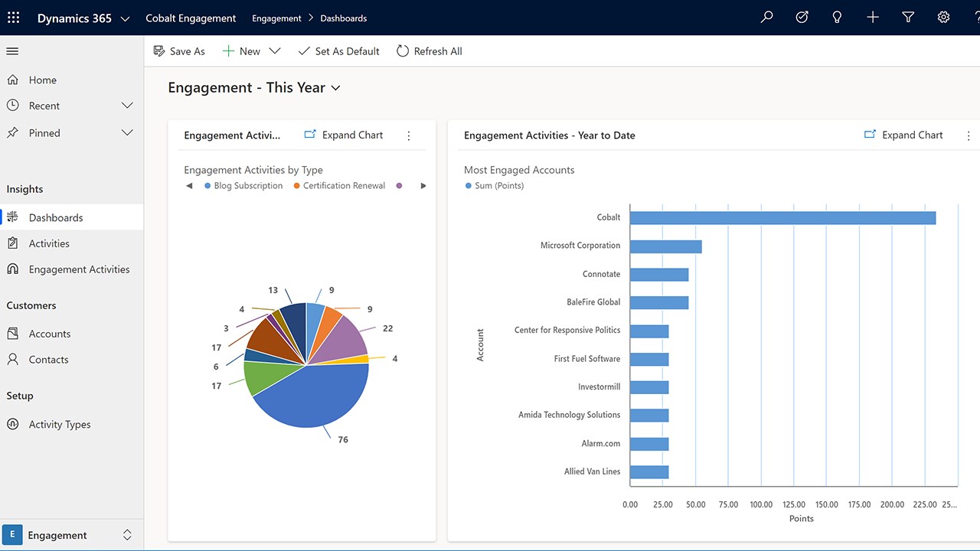Click Expand Chart on Year to Date
The width and height of the screenshot is (980, 551).
point(903,135)
